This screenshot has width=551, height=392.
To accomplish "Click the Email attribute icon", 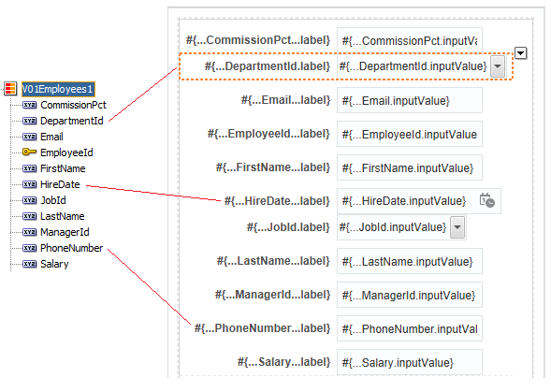I will tap(30, 137).
